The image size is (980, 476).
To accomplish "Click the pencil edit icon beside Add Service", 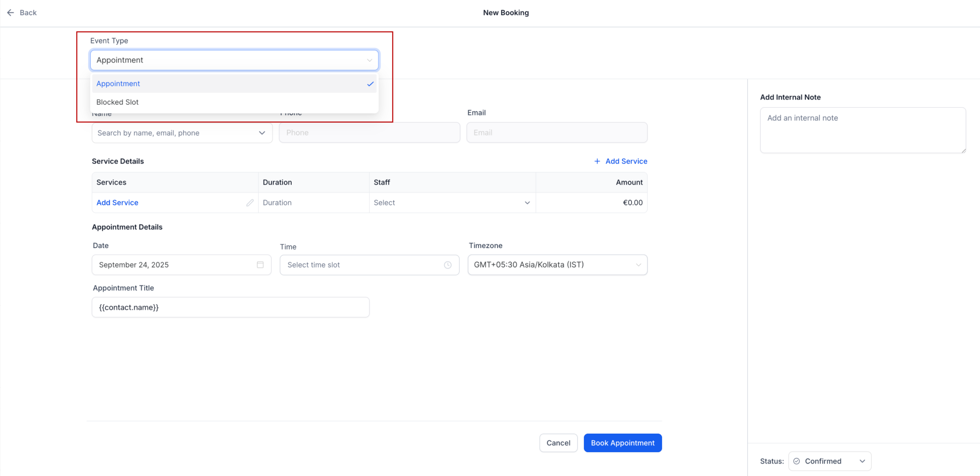I will (250, 203).
